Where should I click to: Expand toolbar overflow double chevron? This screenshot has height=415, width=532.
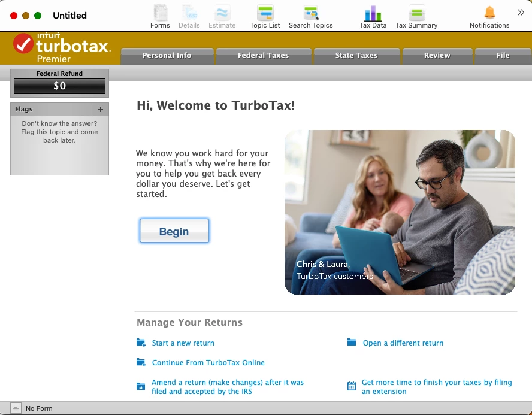[x=521, y=13]
